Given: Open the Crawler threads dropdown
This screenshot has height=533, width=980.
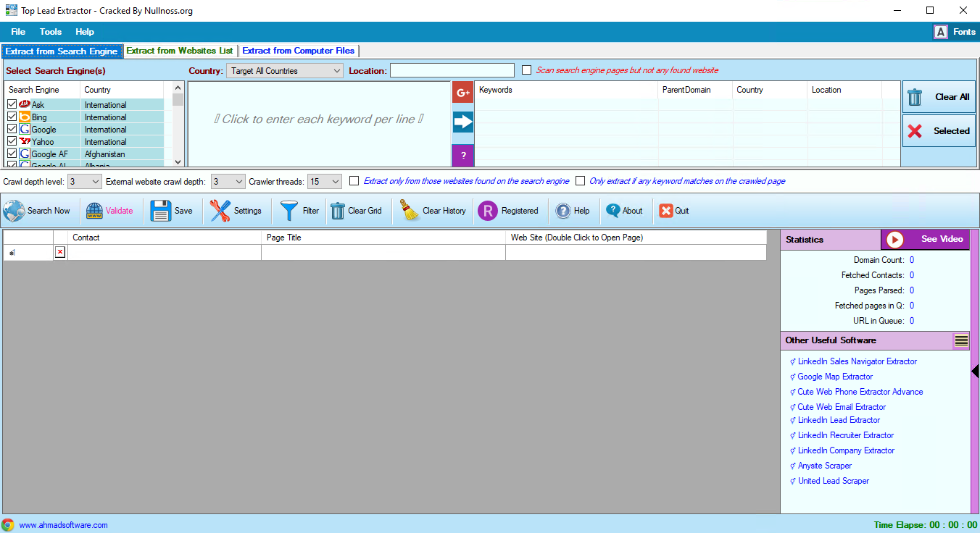Looking at the screenshot, I should (x=325, y=182).
